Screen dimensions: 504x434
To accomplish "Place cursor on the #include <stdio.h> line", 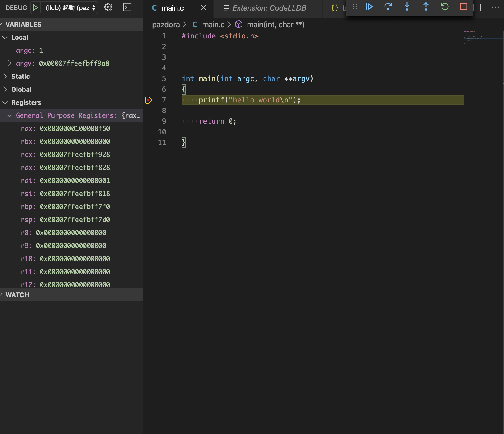I will 220,36.
